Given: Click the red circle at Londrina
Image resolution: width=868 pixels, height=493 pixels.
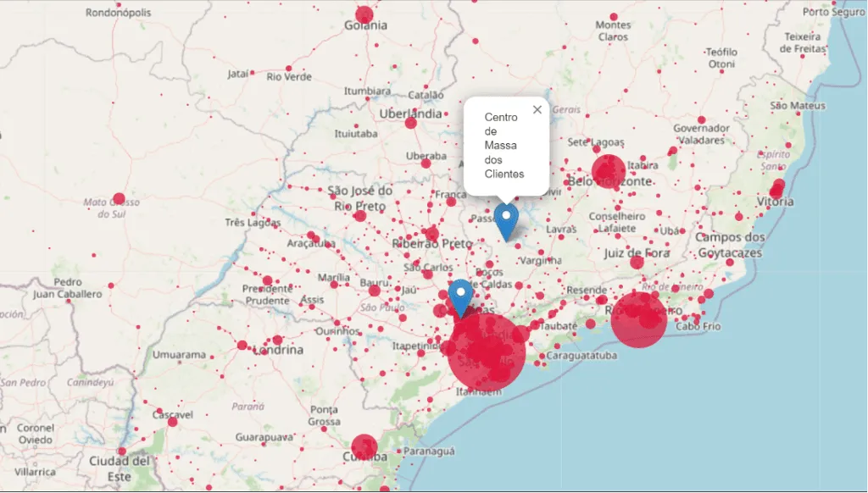Looking at the screenshot, I should point(277,341).
